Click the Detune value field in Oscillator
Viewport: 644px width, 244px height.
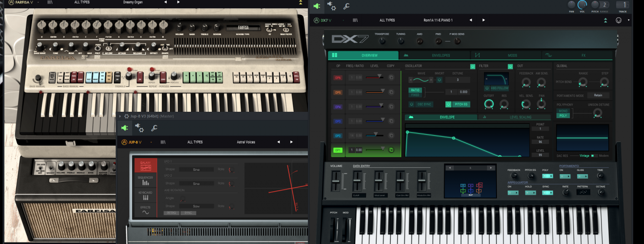pyautogui.click(x=458, y=80)
